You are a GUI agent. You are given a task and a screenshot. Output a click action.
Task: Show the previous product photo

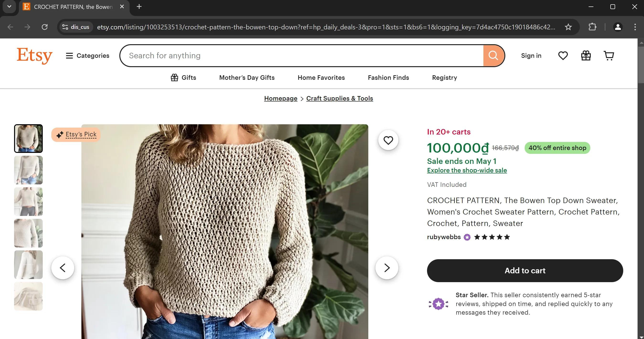click(x=63, y=268)
